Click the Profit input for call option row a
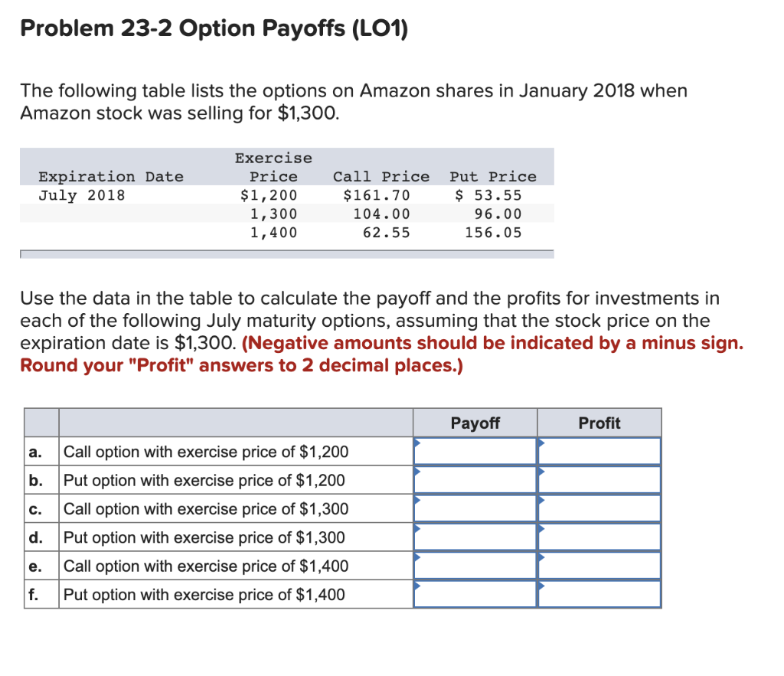The height and width of the screenshot is (676, 784). pos(599,451)
